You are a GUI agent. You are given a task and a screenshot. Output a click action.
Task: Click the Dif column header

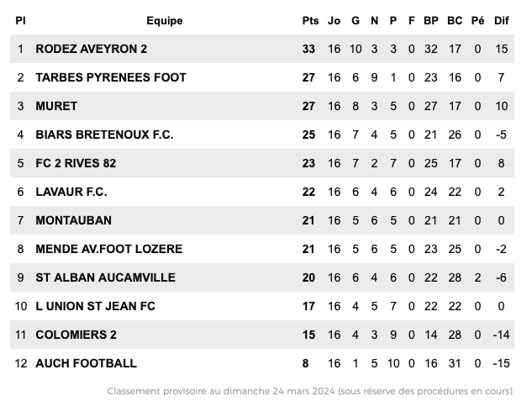502,20
